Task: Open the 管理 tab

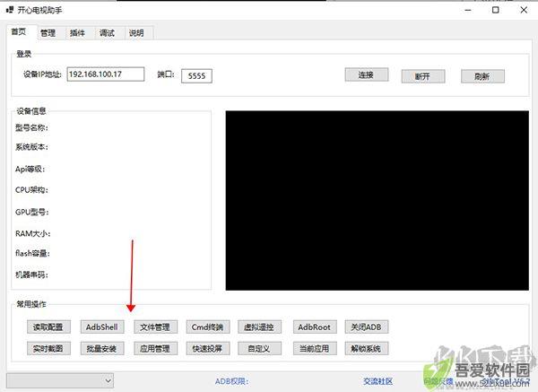Action: click(48, 33)
